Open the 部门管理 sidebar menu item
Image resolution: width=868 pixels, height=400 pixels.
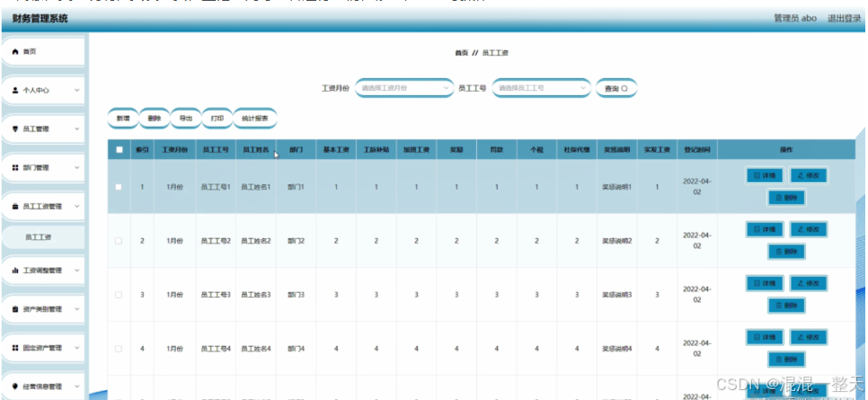[43, 168]
